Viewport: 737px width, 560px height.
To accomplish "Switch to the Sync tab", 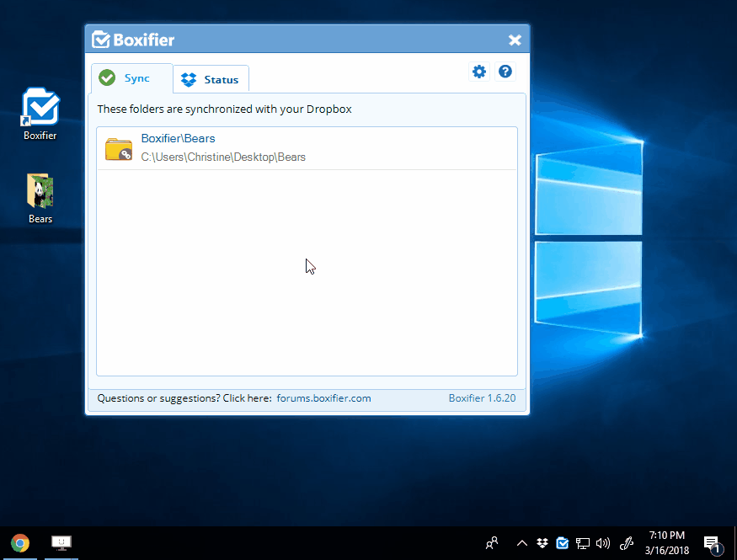I will 132,78.
